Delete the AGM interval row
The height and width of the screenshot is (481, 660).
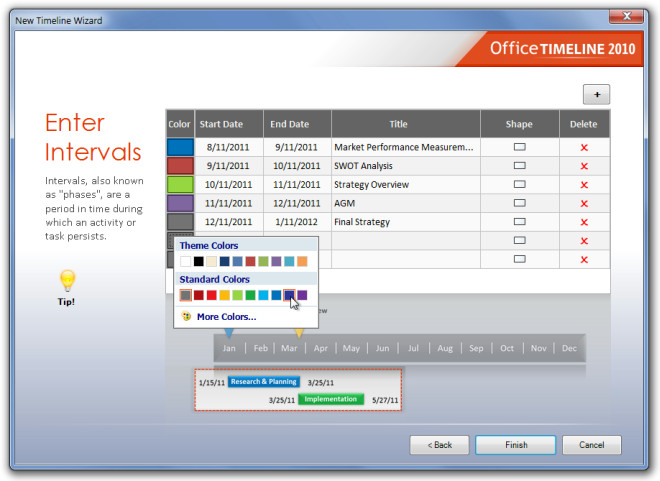(x=584, y=203)
